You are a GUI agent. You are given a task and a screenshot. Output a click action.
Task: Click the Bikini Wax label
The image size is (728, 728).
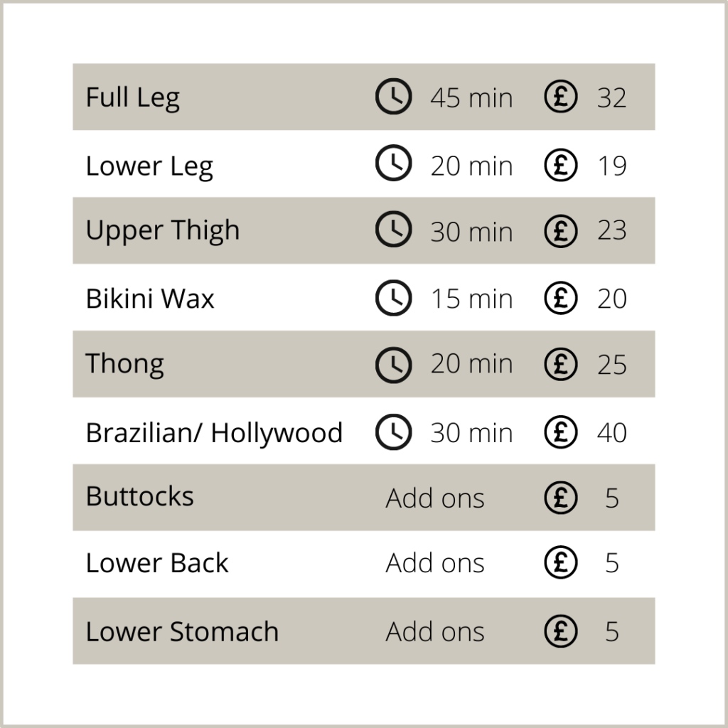[150, 298]
